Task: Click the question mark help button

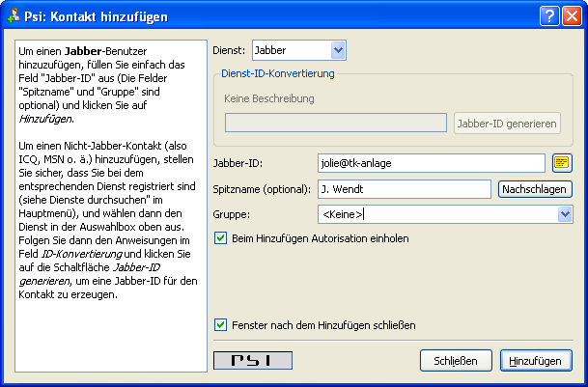Action: tap(547, 15)
